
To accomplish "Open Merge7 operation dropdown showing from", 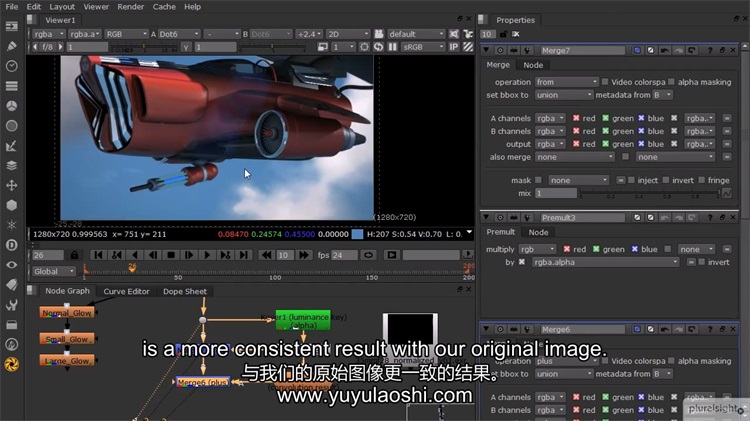I will 566,82.
